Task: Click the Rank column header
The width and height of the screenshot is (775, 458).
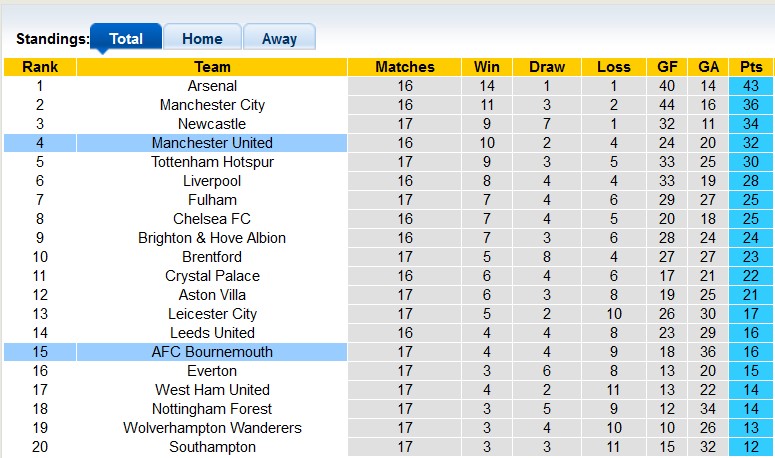Action: point(40,67)
